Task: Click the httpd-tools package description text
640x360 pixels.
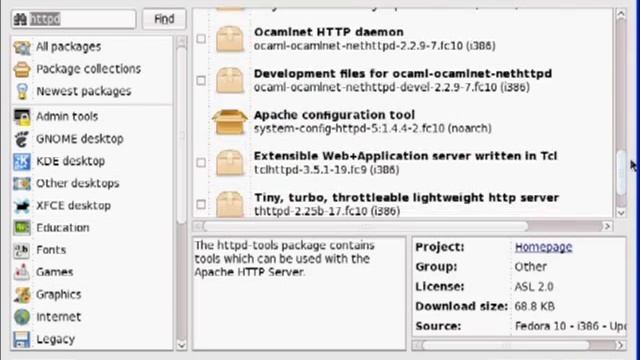Action: tap(284, 258)
